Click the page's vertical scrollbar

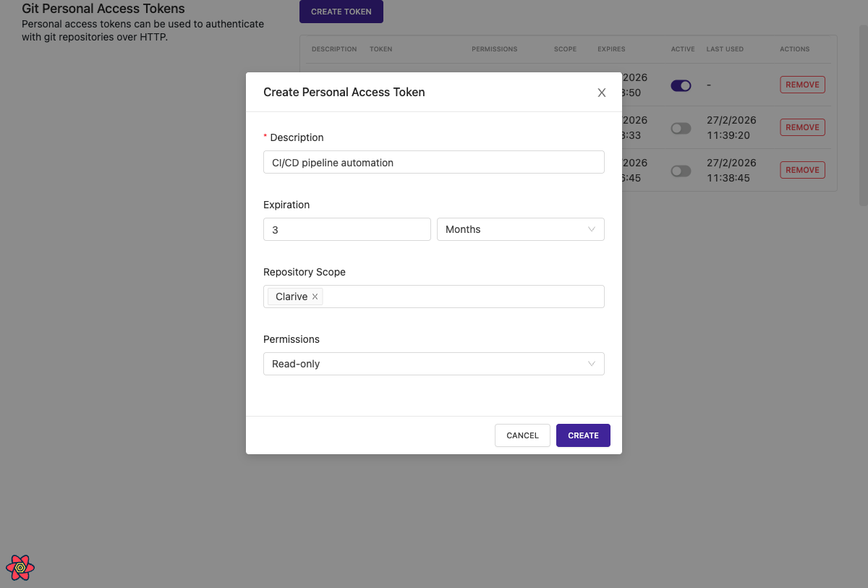(863, 116)
